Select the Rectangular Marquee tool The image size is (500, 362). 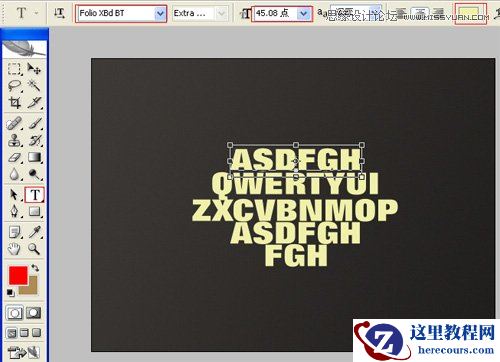tap(14, 69)
